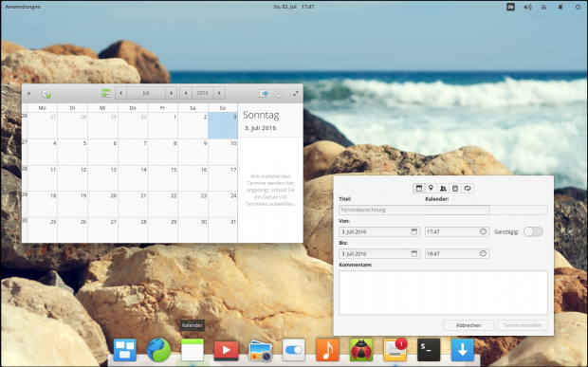Click the 2016 year label button

click(x=203, y=93)
